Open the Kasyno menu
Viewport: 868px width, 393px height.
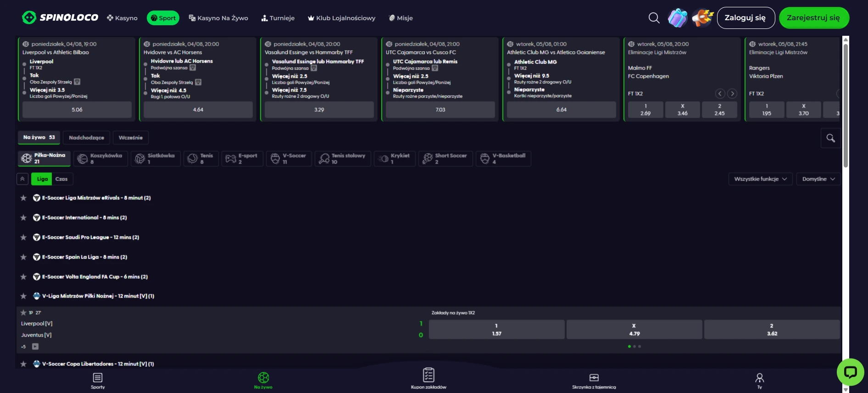122,18
